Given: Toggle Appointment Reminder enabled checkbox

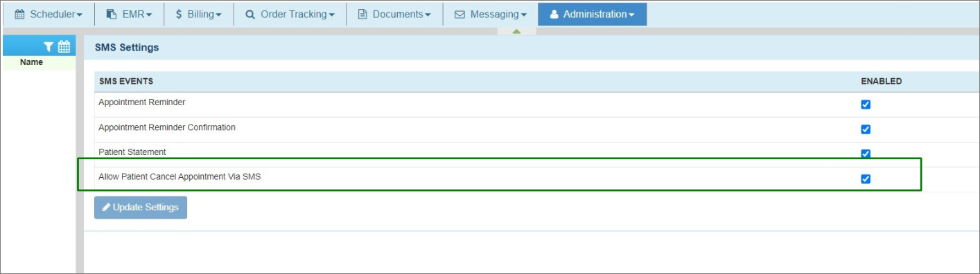Looking at the screenshot, I should coord(866,104).
